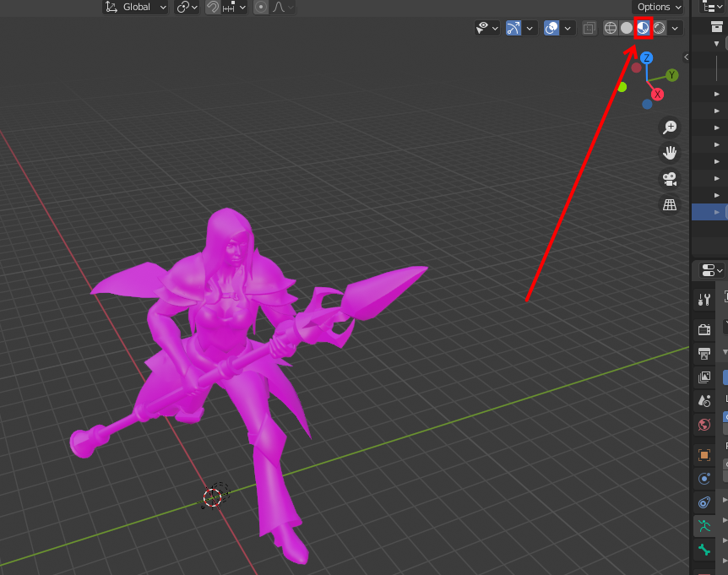Open the viewport shading options dropdown
Image resolution: width=728 pixels, height=575 pixels.
coord(675,29)
